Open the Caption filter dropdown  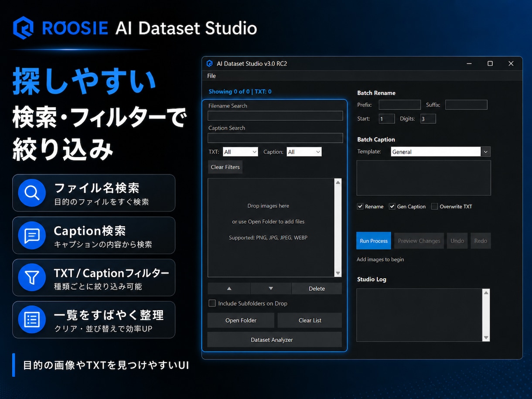click(x=304, y=152)
